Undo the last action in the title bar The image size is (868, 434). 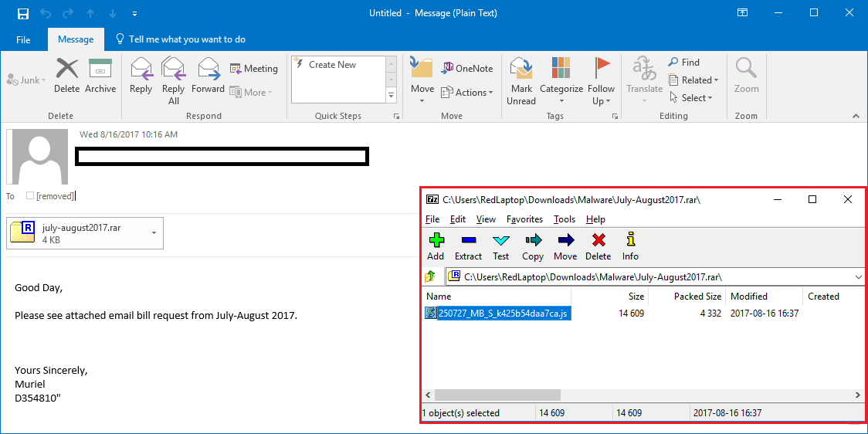46,13
